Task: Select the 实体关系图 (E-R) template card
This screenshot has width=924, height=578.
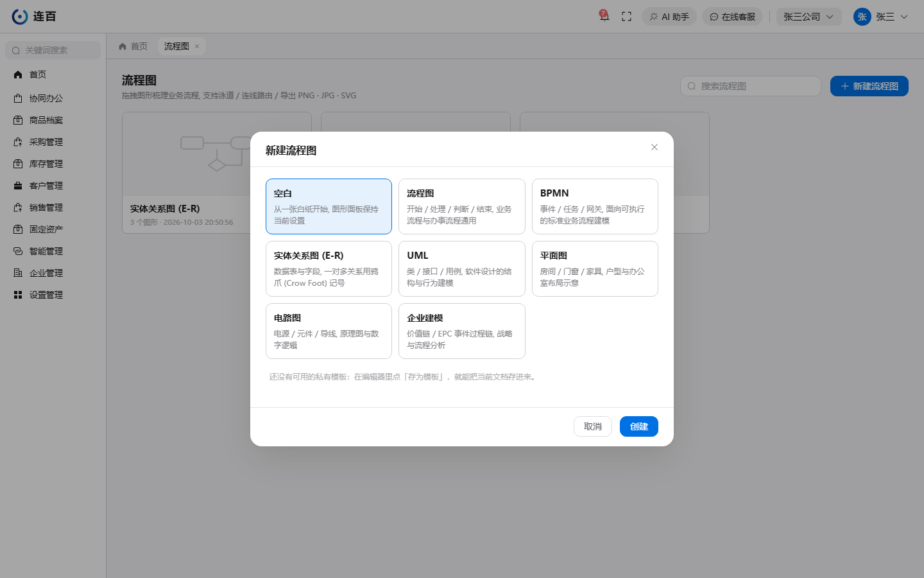Action: (x=329, y=268)
